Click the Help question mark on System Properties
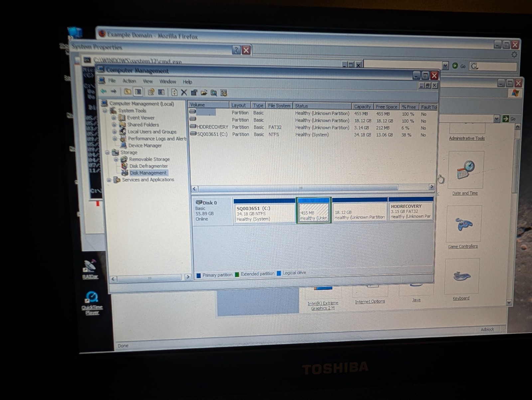Screen dimensions: 532x400 [236, 50]
